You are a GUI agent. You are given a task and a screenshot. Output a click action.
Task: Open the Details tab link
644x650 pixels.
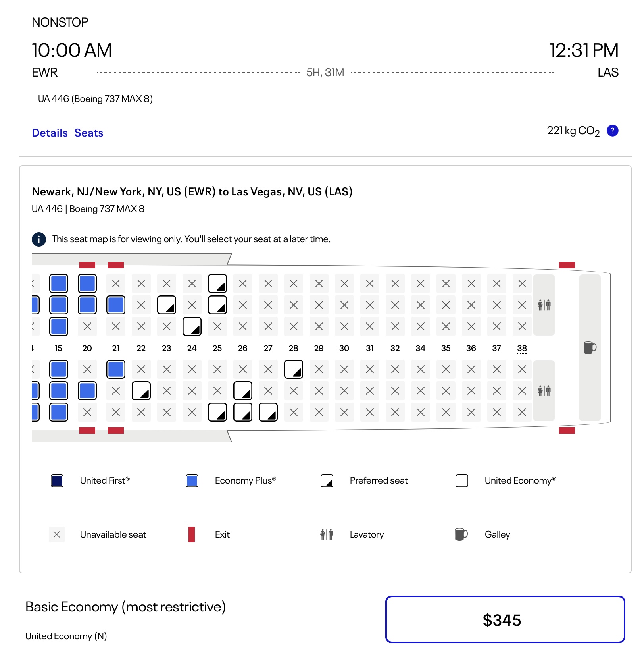point(50,133)
